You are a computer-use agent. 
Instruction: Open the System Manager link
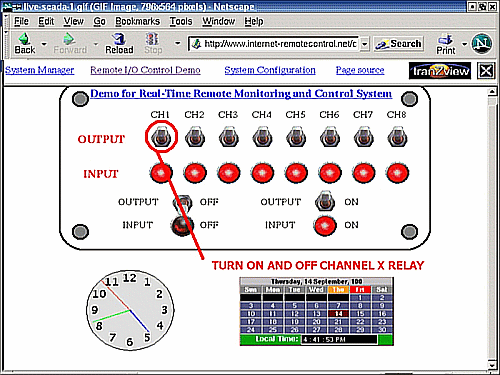click(40, 70)
